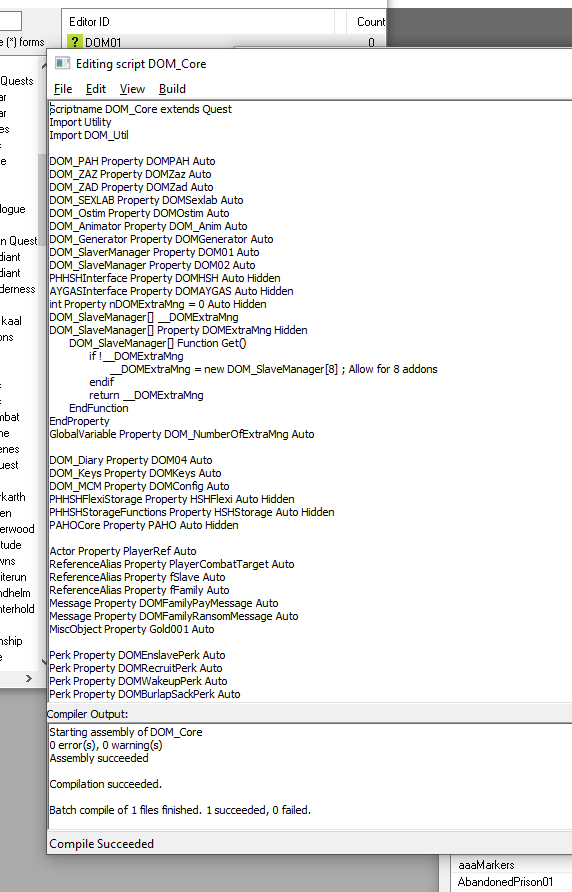Click the 'Import Utility' line
Image resolution: width=572 pixels, height=892 pixels.
[x=80, y=122]
